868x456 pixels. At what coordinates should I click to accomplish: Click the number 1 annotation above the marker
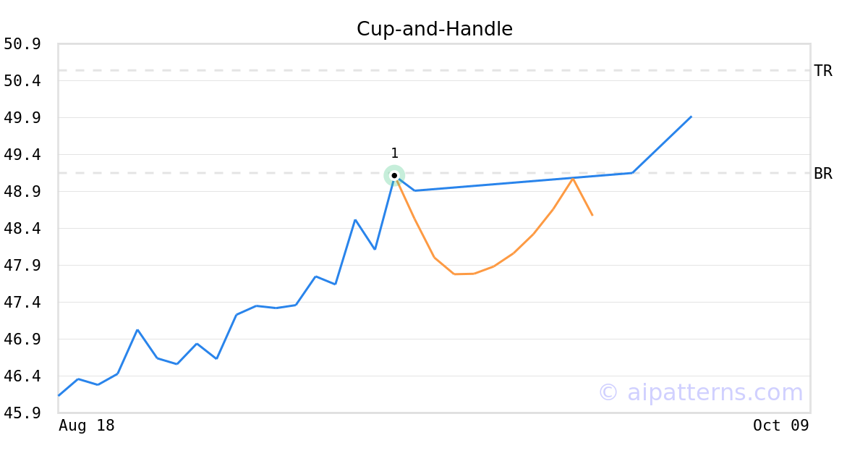click(394, 153)
